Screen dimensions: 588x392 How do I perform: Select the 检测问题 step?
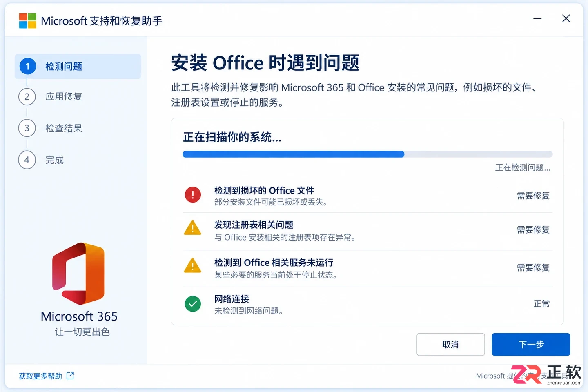pyautogui.click(x=78, y=67)
